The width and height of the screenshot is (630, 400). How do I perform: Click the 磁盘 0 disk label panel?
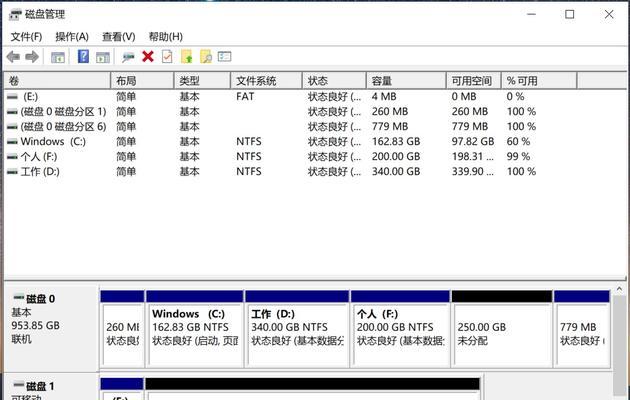51,329
